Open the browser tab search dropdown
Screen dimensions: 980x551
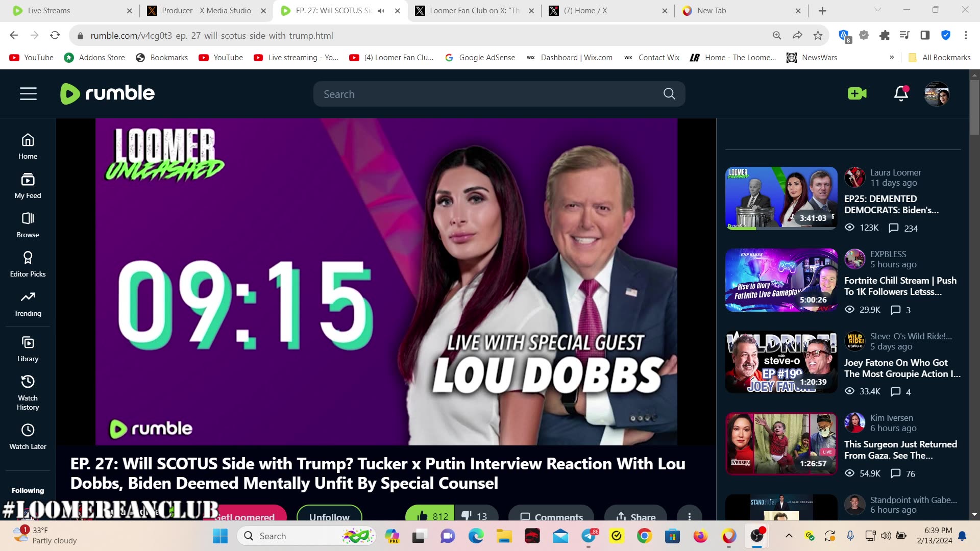pos(877,10)
